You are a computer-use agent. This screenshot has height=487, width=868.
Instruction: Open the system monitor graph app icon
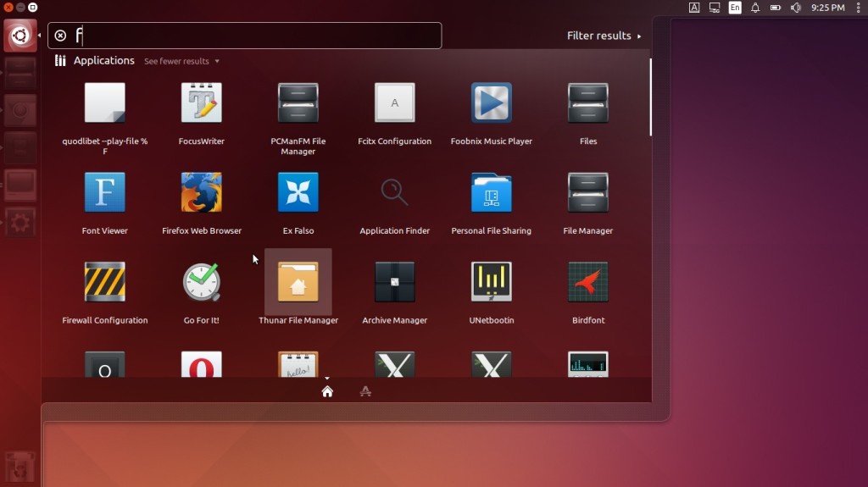[x=588, y=364]
